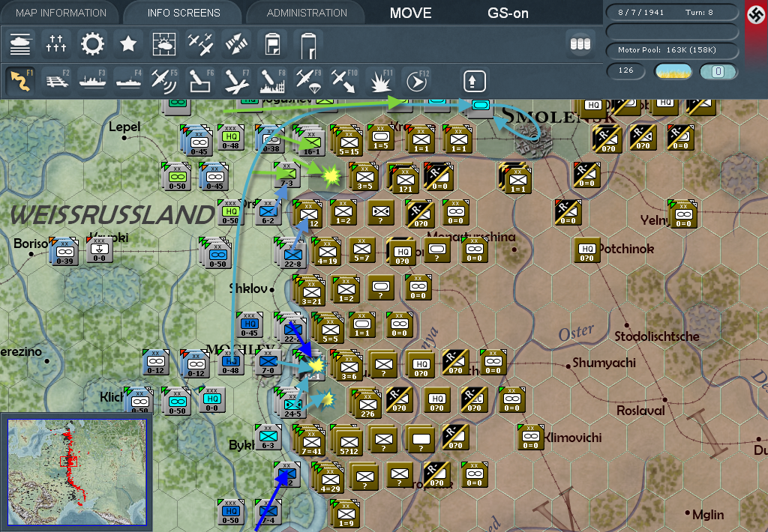Select the cyan 6-3 infantry unit

point(268,437)
